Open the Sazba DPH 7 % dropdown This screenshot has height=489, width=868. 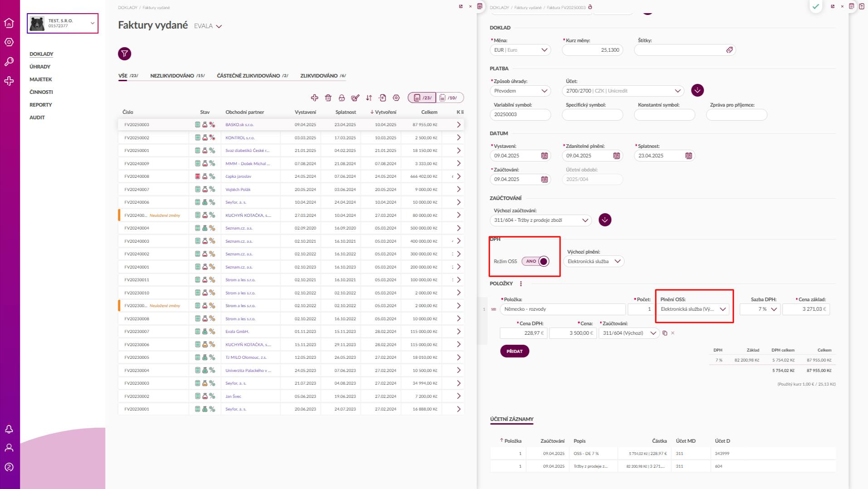(x=760, y=309)
